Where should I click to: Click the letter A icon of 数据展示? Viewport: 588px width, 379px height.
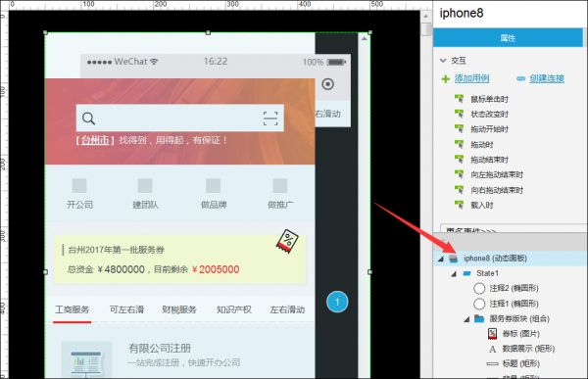coord(492,349)
